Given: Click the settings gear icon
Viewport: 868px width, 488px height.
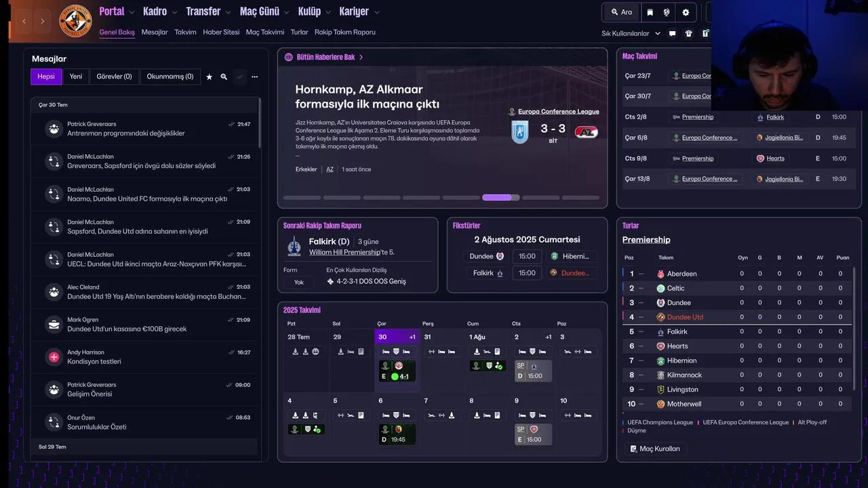Looking at the screenshot, I should click(x=686, y=12).
